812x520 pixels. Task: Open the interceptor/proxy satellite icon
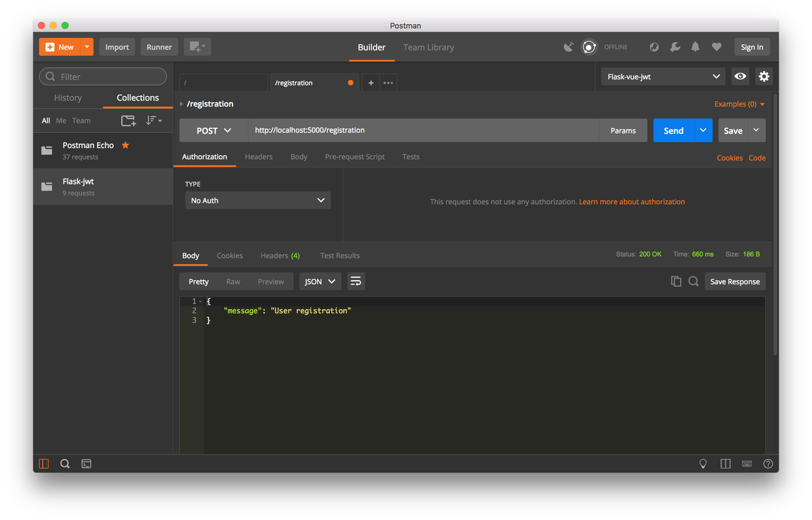[x=568, y=47]
